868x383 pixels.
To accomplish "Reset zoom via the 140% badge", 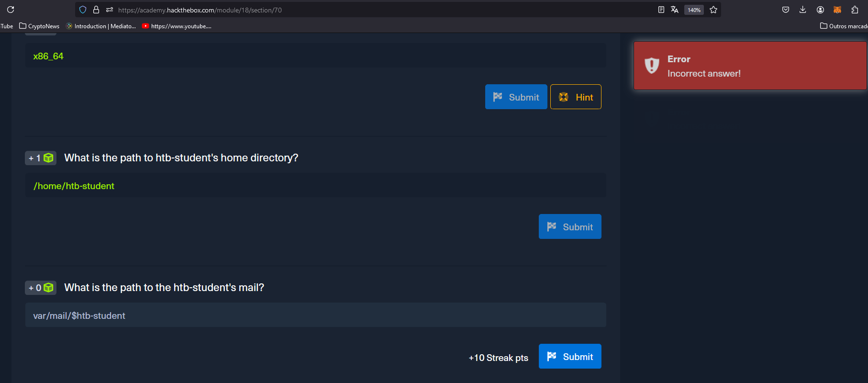I will (x=694, y=10).
